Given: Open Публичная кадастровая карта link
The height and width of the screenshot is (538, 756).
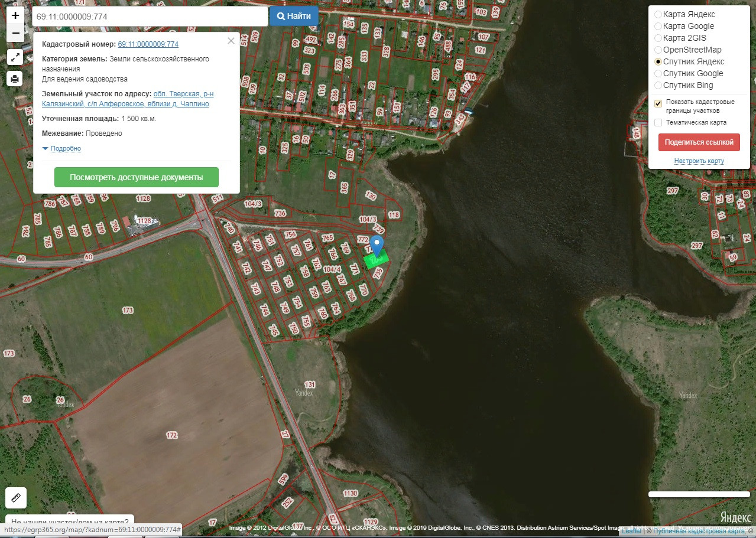Looking at the screenshot, I should 699,531.
